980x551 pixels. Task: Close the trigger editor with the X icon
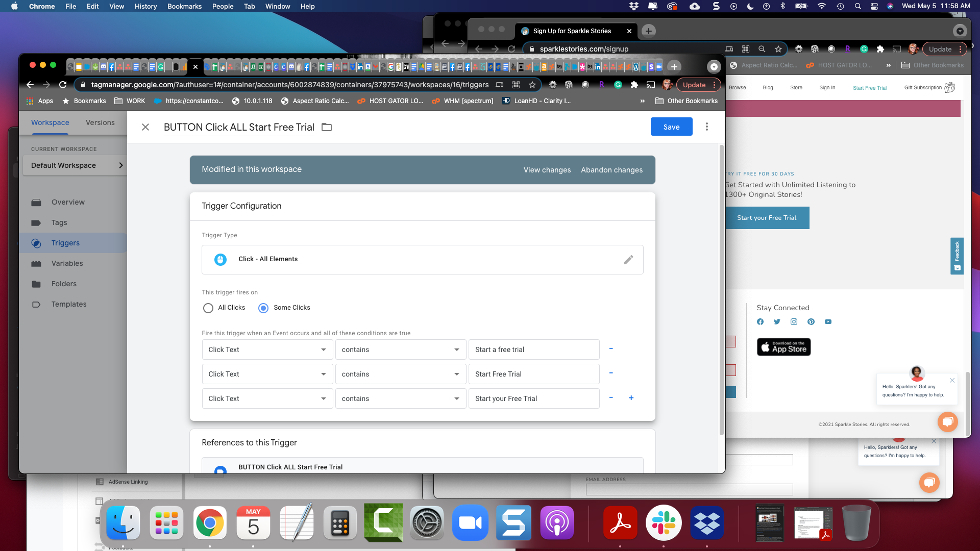tap(145, 127)
